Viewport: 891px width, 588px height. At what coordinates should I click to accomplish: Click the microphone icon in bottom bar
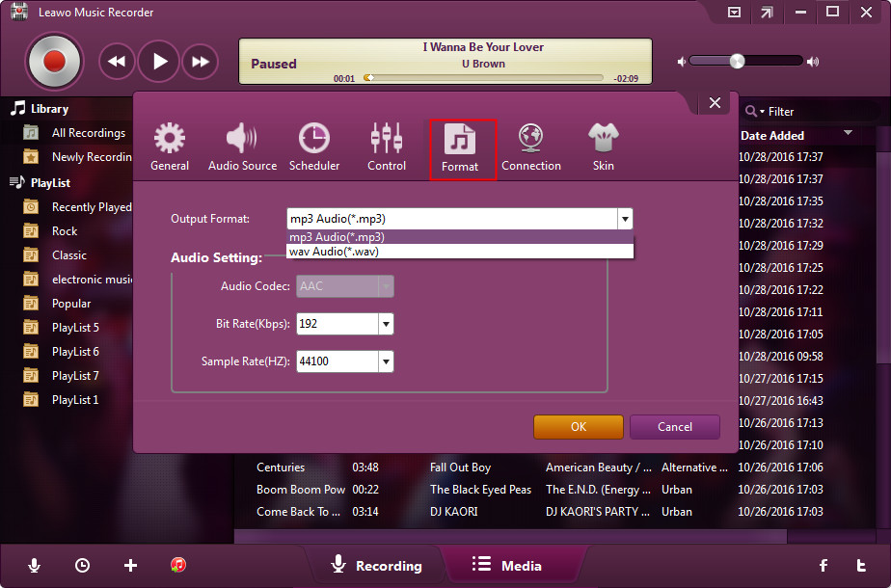coord(34,565)
